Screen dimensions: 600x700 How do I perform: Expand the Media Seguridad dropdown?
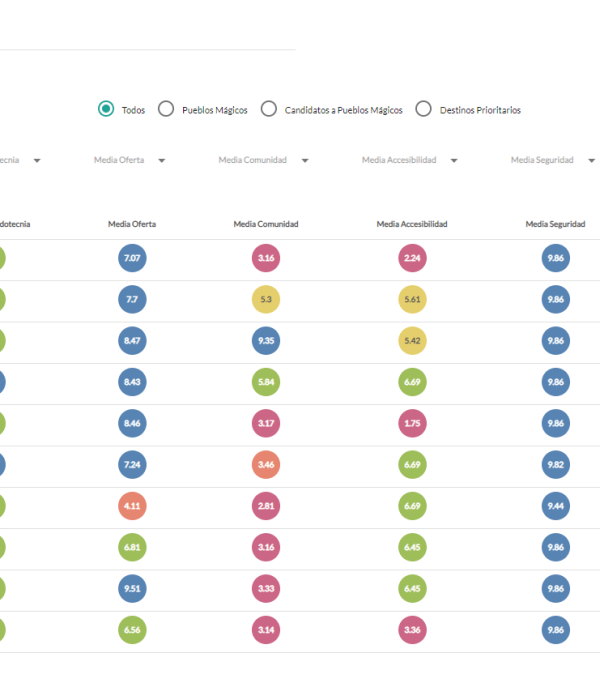pos(591,160)
